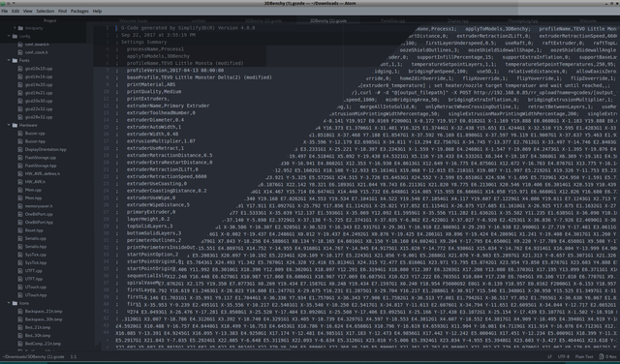Viewport: 620px width, 364px height.
Task: Change the Plain Text grammar selector
Action: pos(584,356)
